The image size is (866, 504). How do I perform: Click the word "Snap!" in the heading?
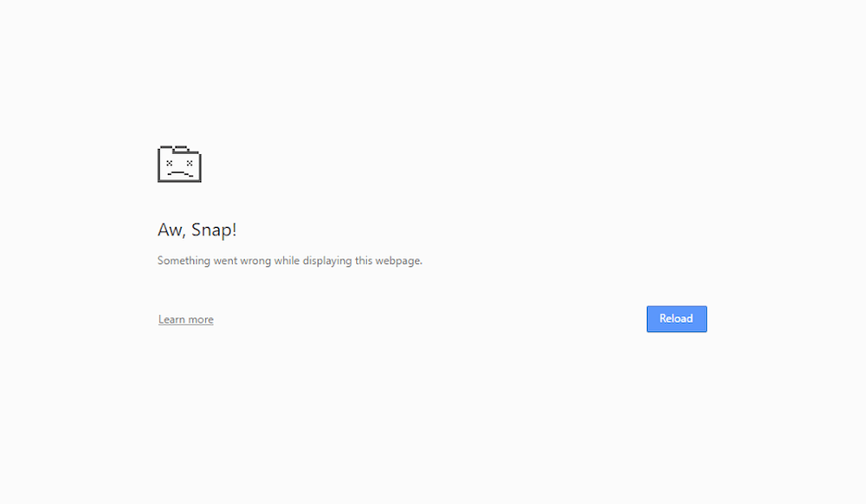point(214,229)
